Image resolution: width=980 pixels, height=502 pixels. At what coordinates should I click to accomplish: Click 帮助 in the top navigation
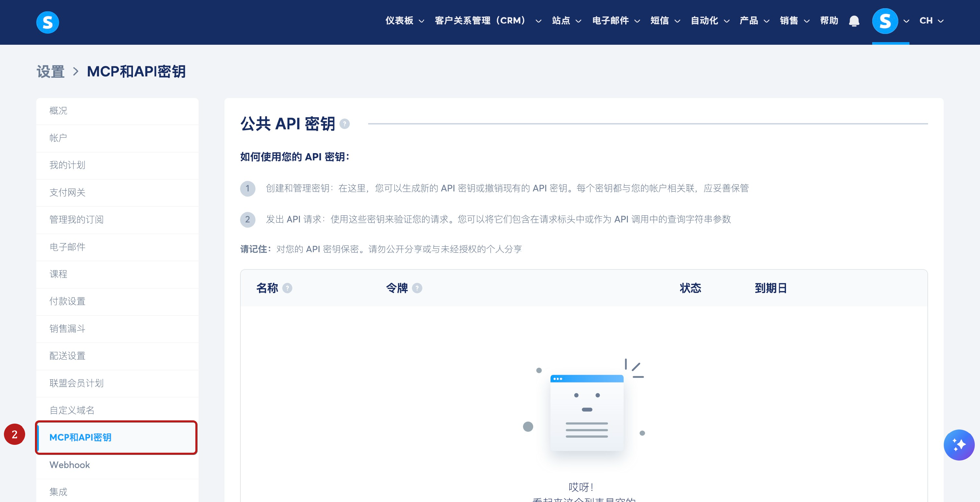[828, 21]
